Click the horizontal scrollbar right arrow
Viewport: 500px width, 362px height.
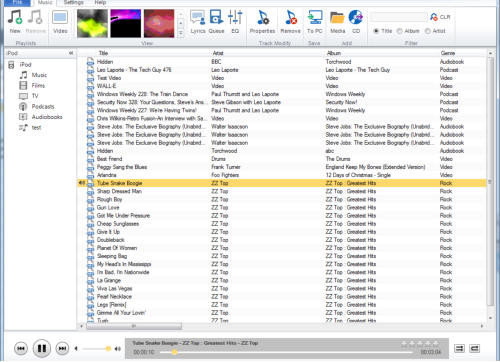point(482,326)
